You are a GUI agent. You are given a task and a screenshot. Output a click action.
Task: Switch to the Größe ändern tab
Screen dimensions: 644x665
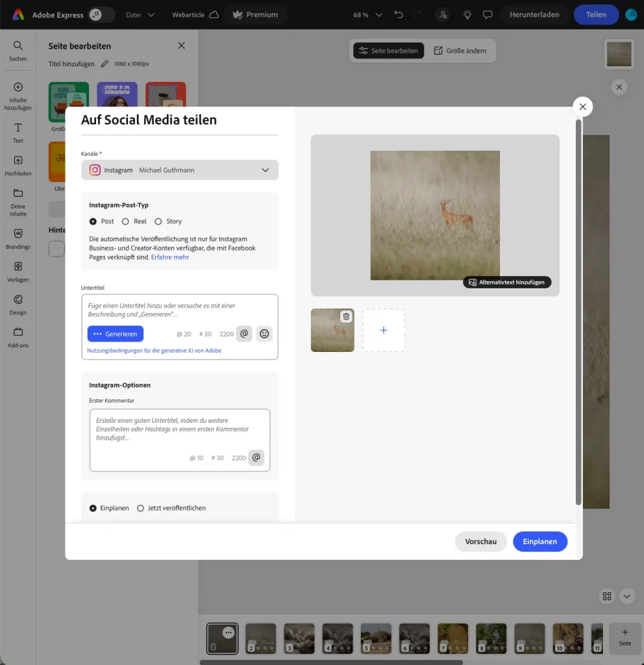pyautogui.click(x=461, y=50)
